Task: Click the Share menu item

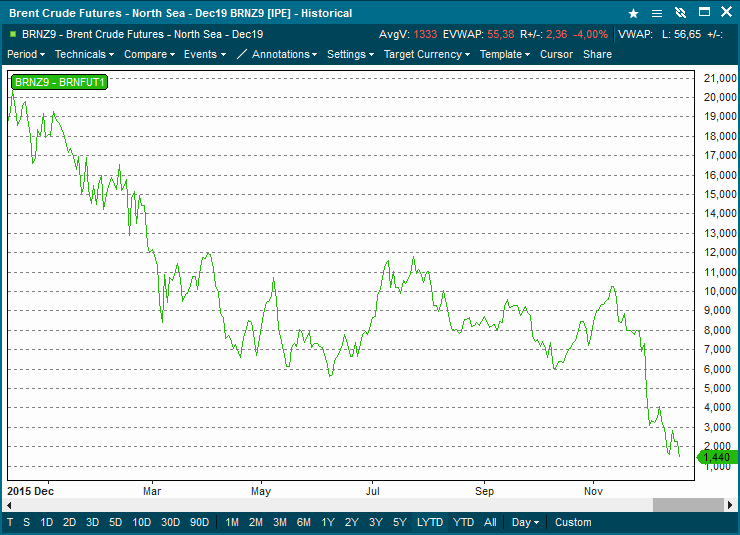Action: tap(597, 54)
